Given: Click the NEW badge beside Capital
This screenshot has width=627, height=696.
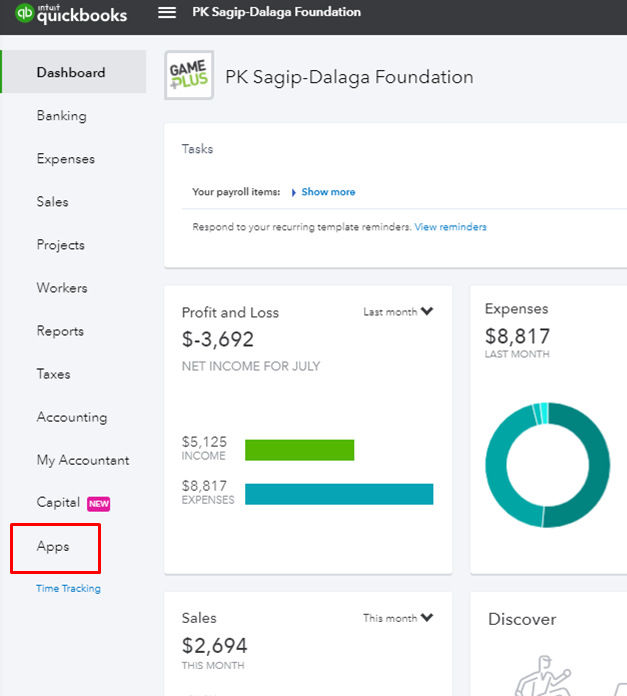Looking at the screenshot, I should (98, 504).
